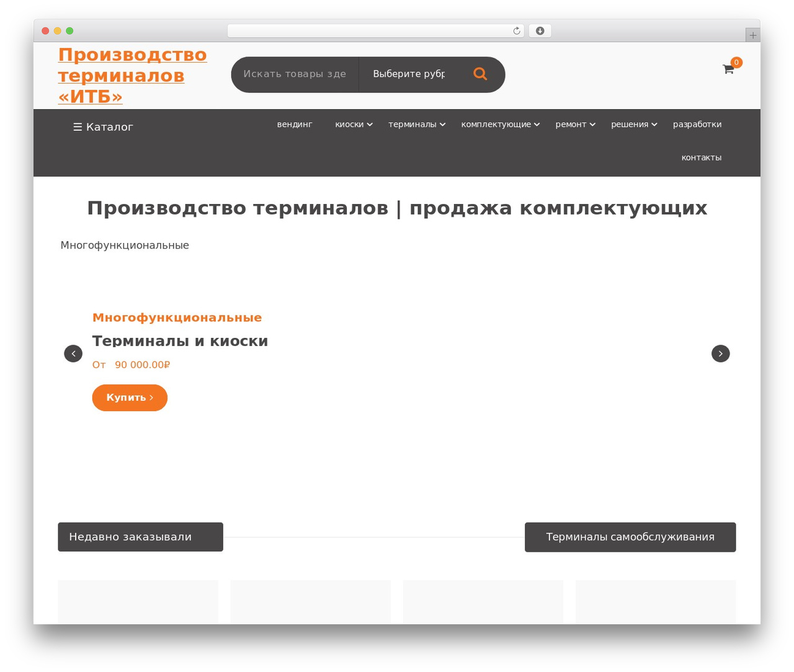Viewport: 794px width, 672px height.
Task: Open the контакты menu item
Action: click(702, 157)
